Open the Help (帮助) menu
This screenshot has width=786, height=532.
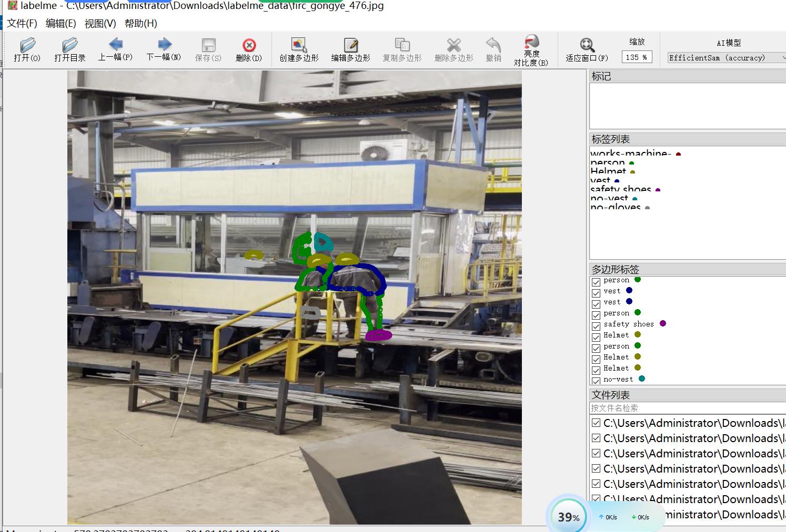pos(140,24)
